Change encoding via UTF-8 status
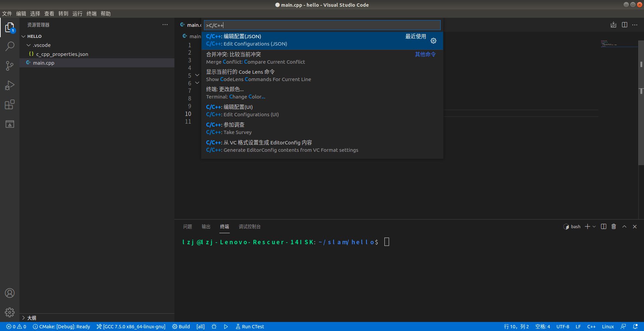The image size is (644, 331). 563,327
